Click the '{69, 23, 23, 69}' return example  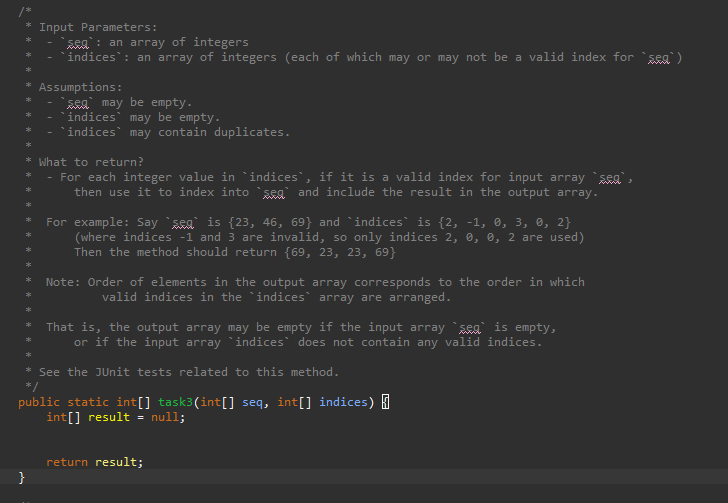point(340,252)
